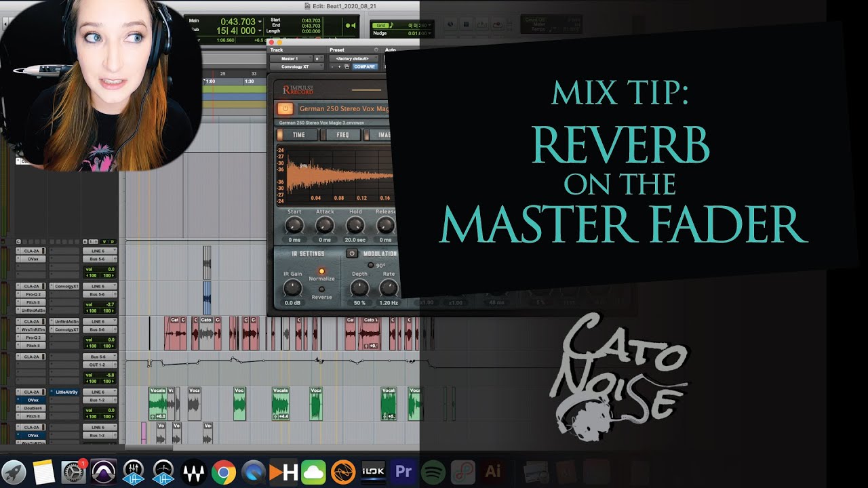Adjust the Hold knob set to 20.0 sec

(355, 226)
